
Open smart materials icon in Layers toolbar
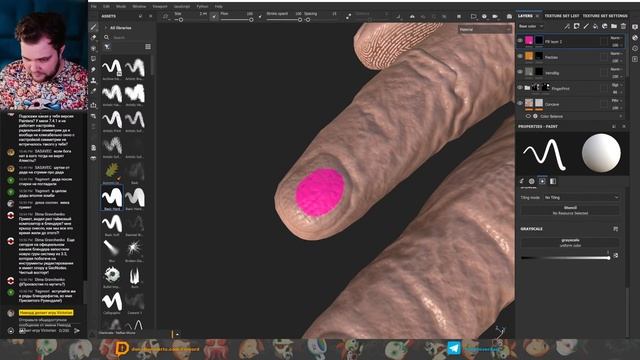[604, 26]
